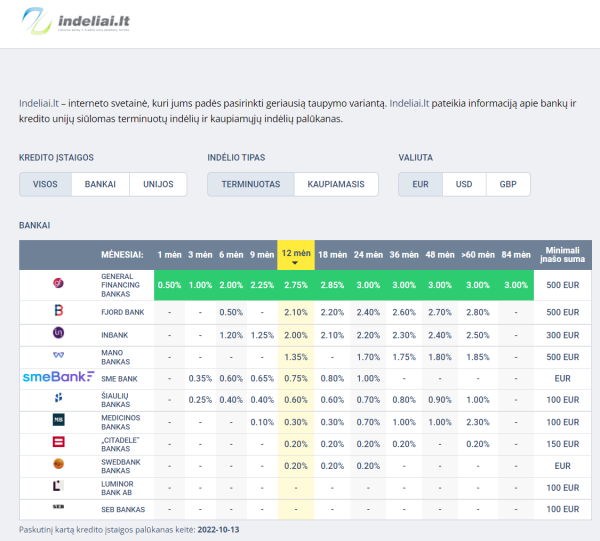
Task: Click last update date 2022-10-13
Action: point(218,530)
